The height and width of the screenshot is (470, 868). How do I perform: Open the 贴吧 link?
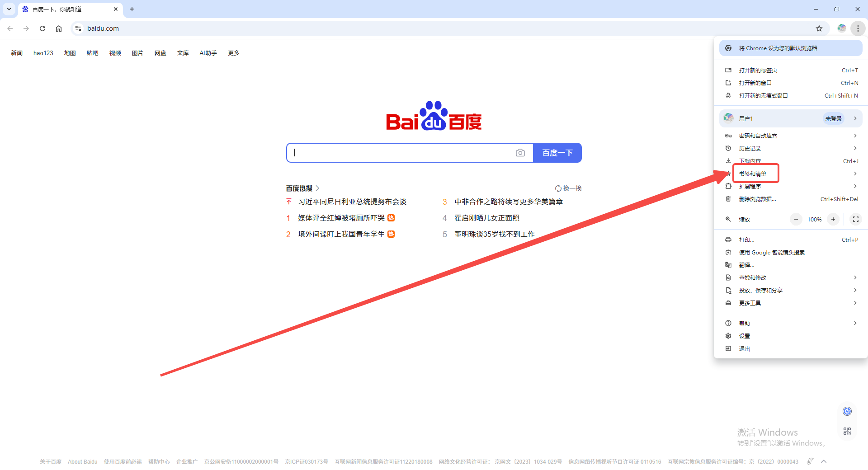(93, 53)
